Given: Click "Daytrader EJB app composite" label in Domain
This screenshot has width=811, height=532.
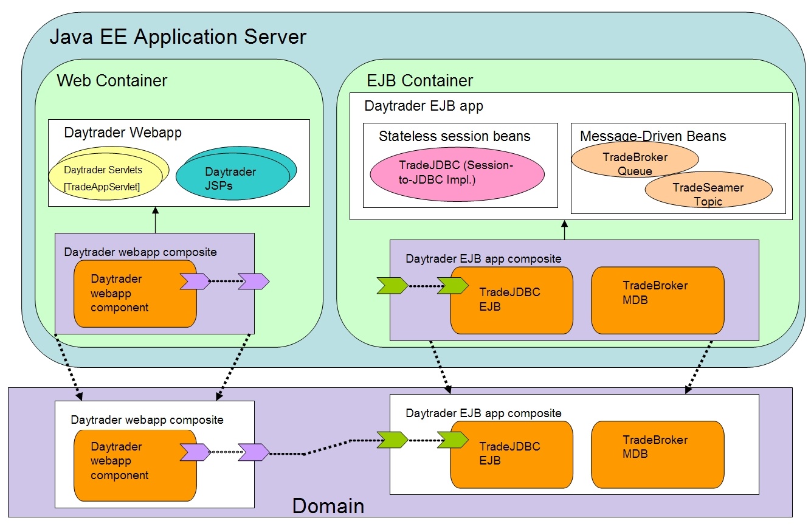Looking at the screenshot, I should 483,413.
